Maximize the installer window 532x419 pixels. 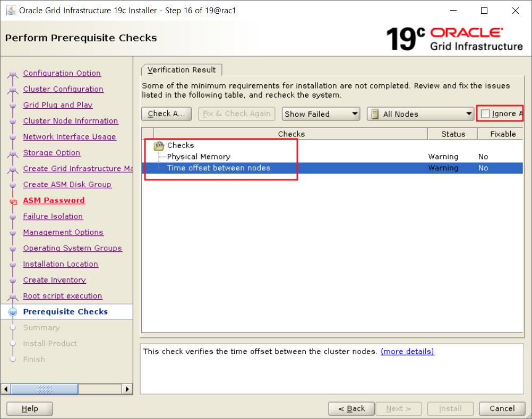click(484, 11)
